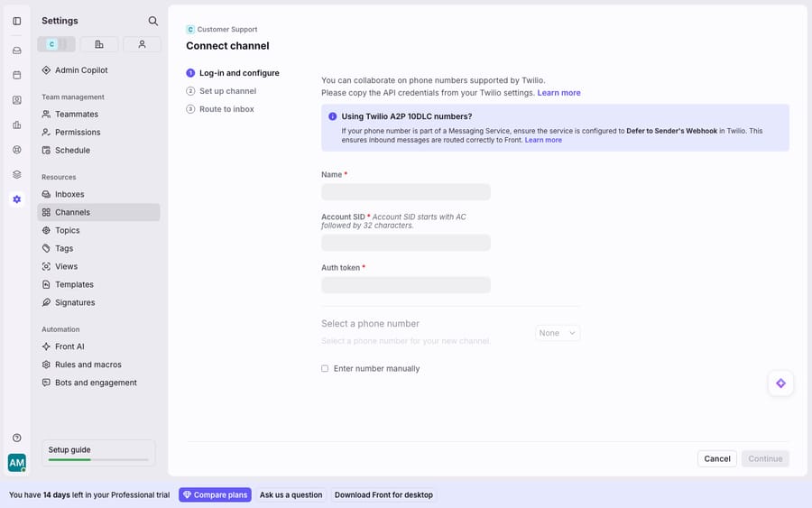Open Schedule settings
812x508 pixels.
(x=98, y=150)
